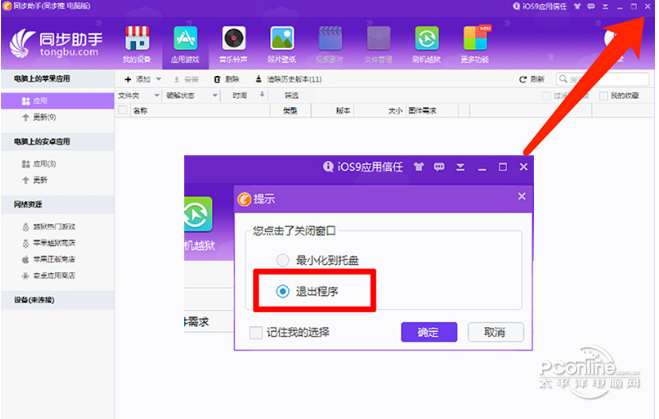This screenshot has width=659, height=419.
Task: Click the search field with magnifier
Action: click(602, 79)
